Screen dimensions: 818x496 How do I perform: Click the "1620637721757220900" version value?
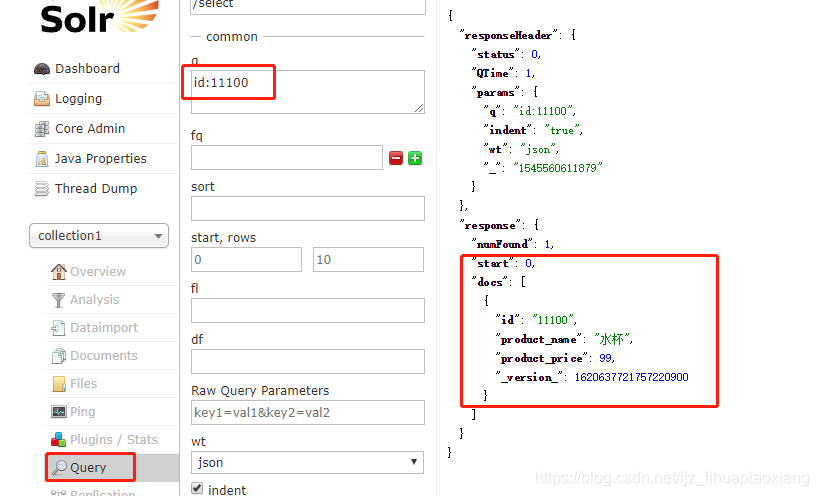pos(631,377)
